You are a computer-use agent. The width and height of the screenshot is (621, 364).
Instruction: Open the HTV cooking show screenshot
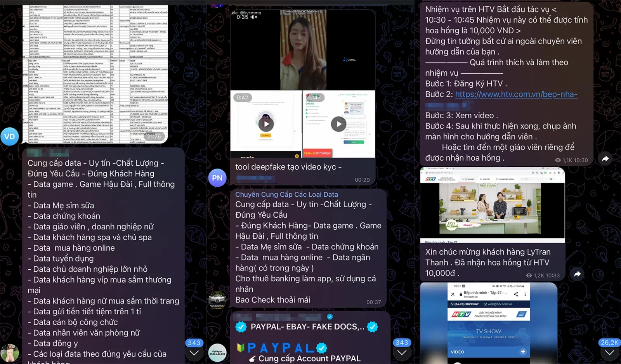pyautogui.click(x=492, y=206)
